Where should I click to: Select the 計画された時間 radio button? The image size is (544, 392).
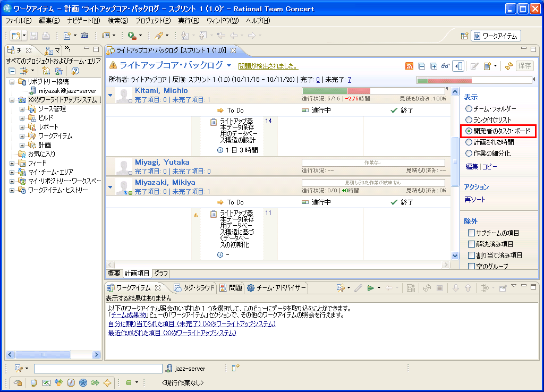(x=469, y=142)
